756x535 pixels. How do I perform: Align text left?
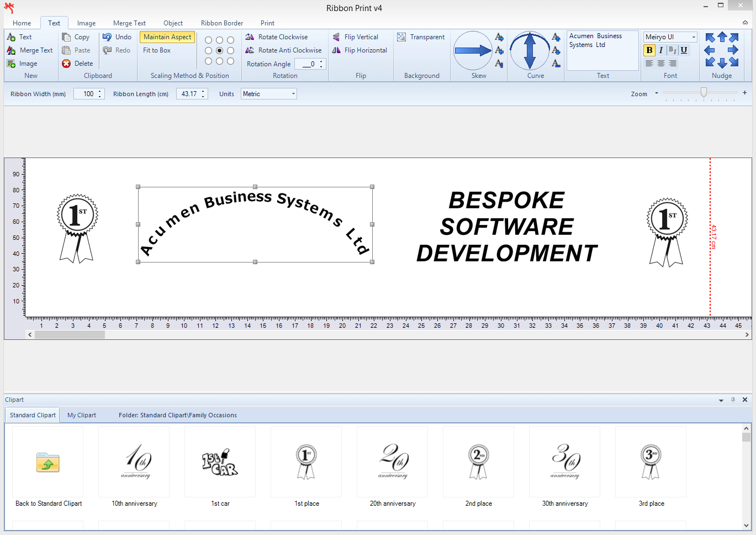pos(649,64)
